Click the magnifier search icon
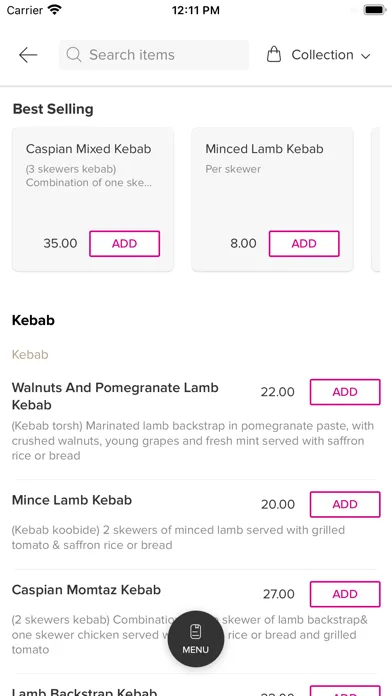Viewport: 392px width, 696px height. pyautogui.click(x=74, y=55)
